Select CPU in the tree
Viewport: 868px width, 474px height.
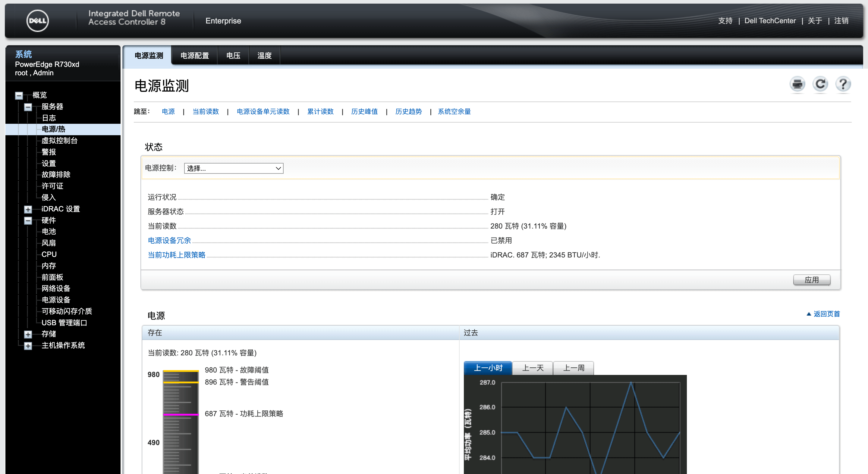tap(49, 254)
